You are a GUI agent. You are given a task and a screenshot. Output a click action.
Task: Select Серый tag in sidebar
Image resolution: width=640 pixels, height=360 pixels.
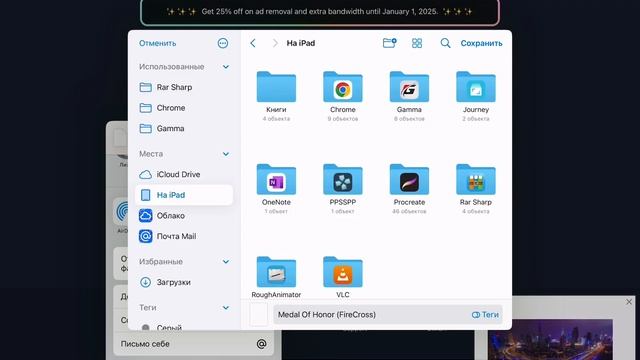coord(184,327)
